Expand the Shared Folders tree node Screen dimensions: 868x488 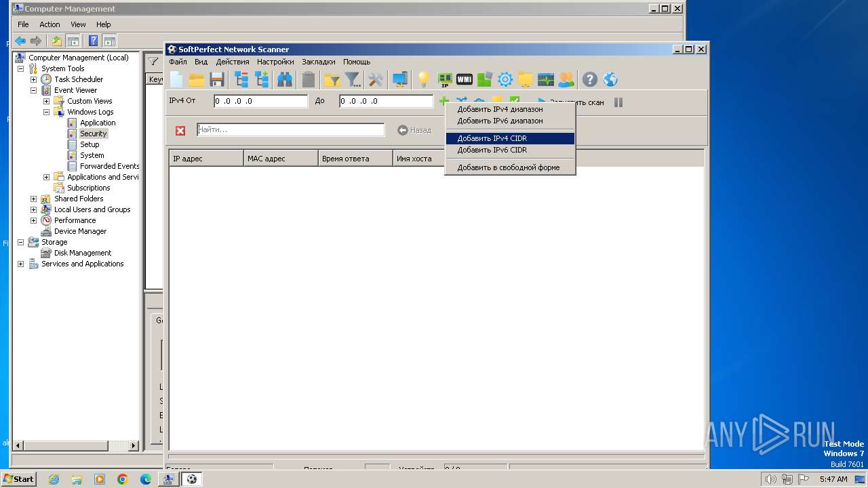pos(33,199)
